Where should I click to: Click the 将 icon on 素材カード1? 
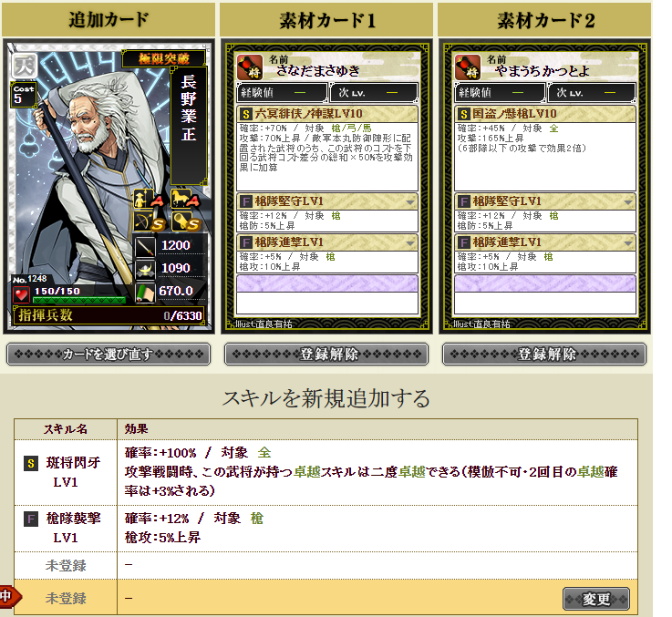(250, 67)
